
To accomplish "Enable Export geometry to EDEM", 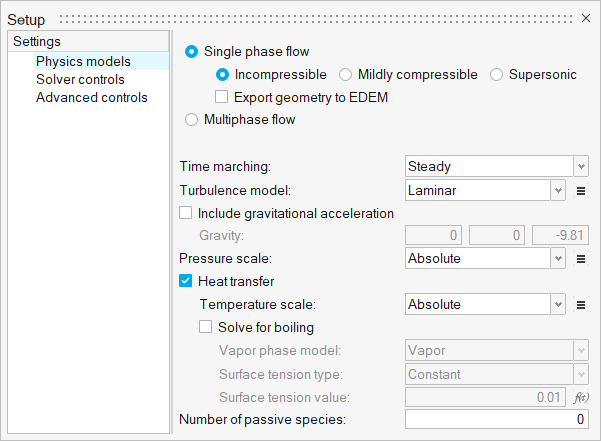I will (222, 97).
